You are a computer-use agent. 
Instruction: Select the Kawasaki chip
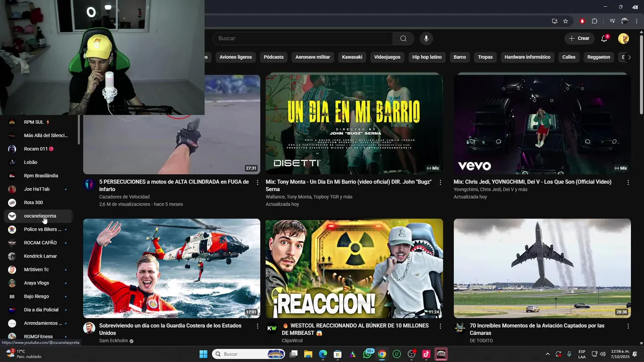(352, 57)
